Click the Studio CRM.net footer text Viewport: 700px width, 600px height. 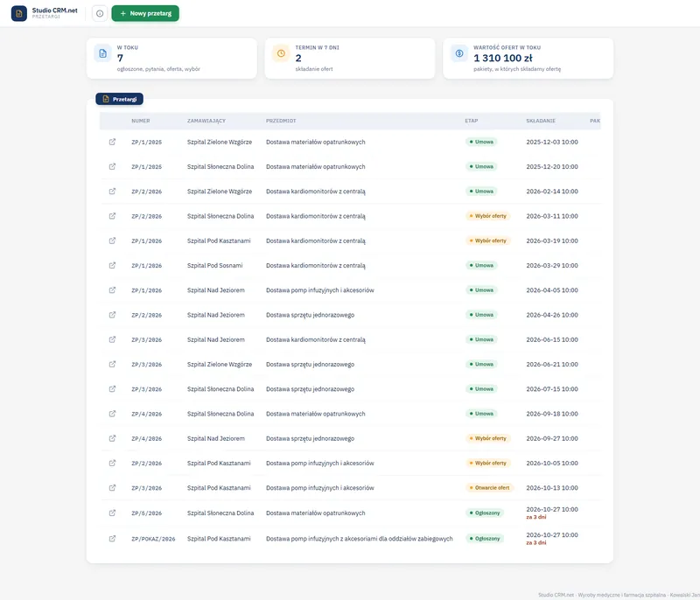[x=619, y=595]
